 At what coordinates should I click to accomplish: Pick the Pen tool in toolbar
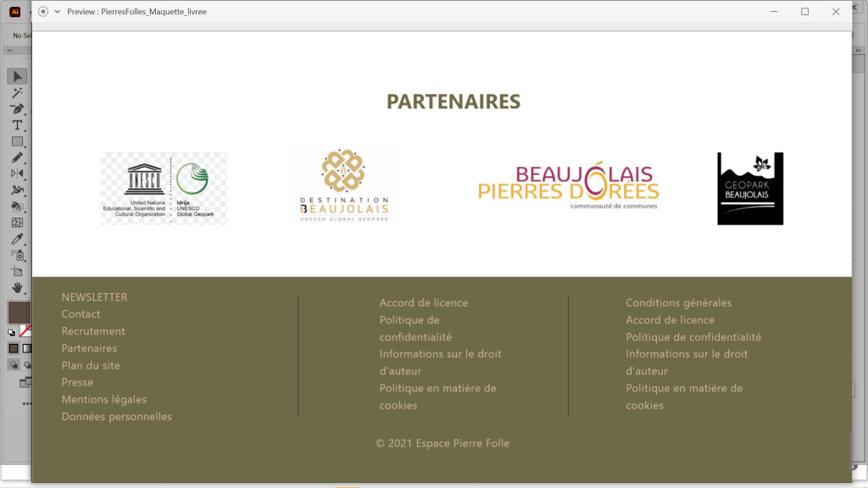click(17, 109)
